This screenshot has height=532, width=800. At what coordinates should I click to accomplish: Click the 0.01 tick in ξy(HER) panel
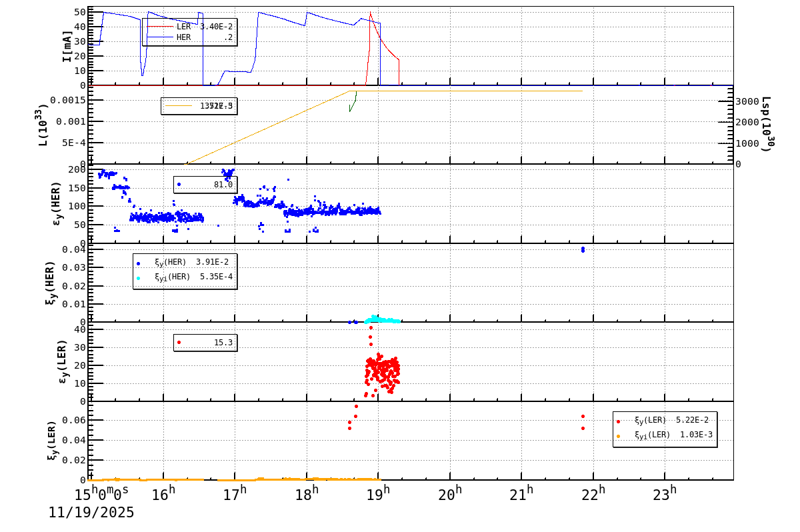coord(75,304)
